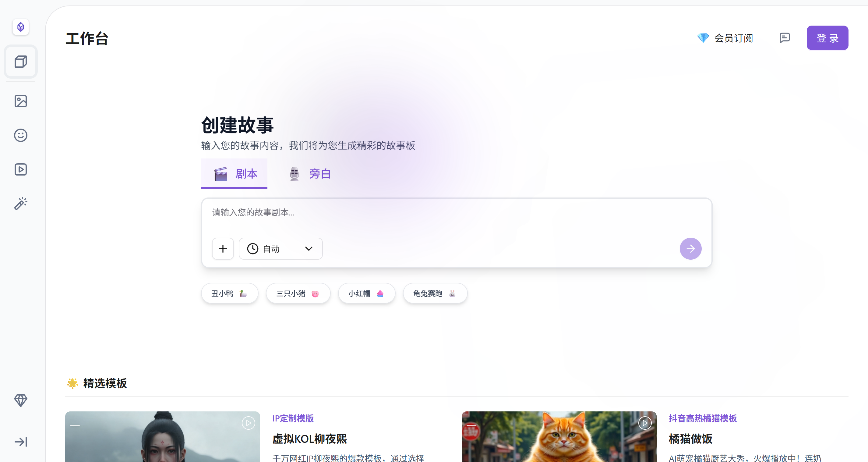
Task: Play the 柳夜熙 template preview
Action: pos(248,423)
